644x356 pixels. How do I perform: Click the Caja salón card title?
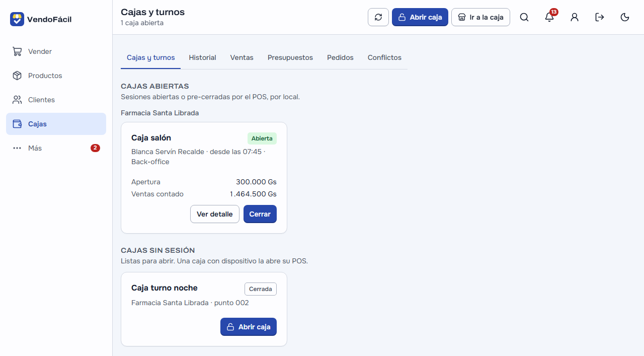[x=151, y=138]
